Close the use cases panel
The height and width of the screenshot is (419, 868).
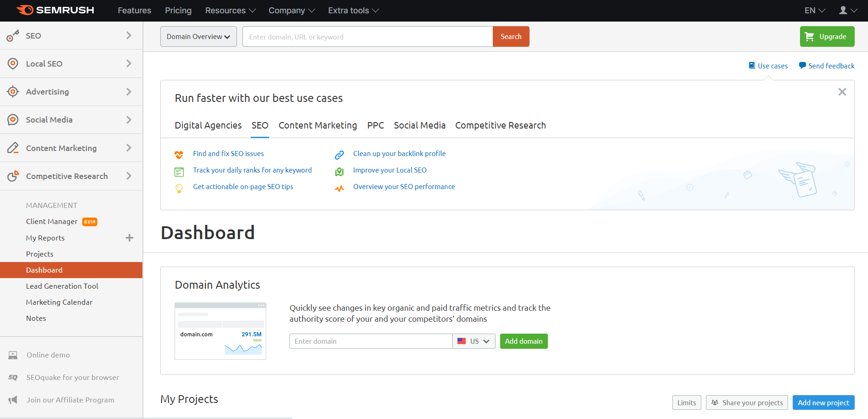[x=842, y=92]
